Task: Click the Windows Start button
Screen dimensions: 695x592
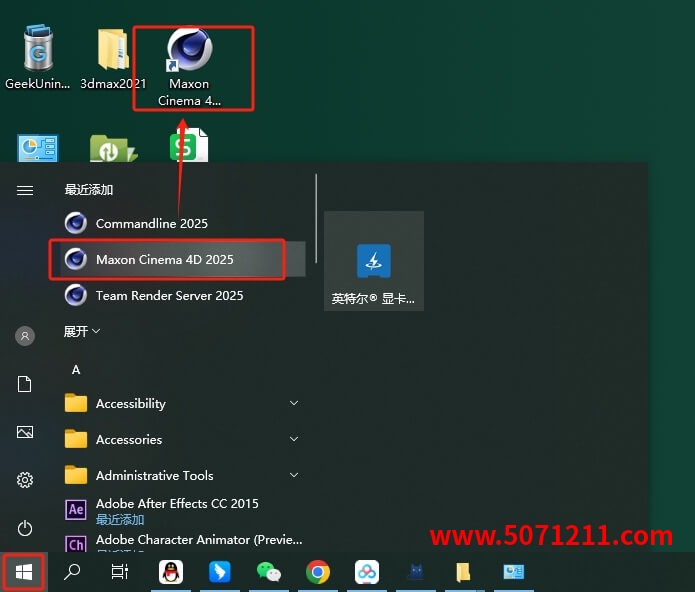Action: pos(24,572)
